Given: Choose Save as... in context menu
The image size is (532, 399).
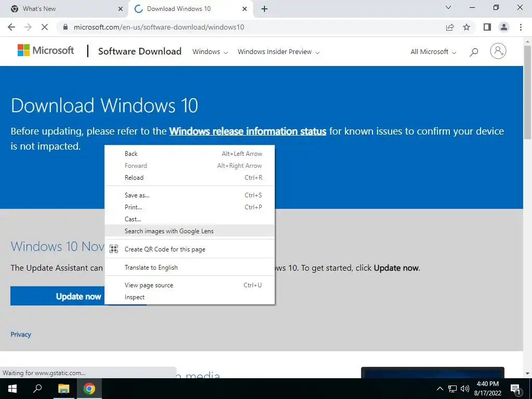Looking at the screenshot, I should coord(190,195).
